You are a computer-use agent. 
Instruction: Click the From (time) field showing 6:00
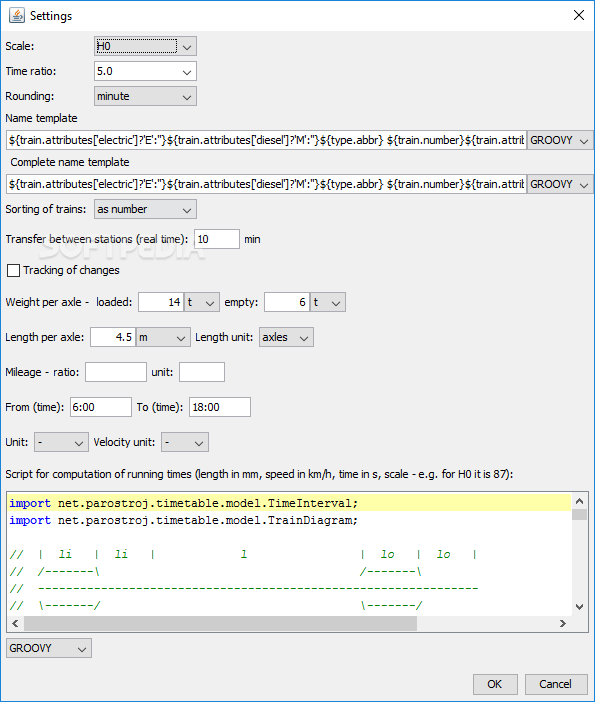[x=101, y=407]
